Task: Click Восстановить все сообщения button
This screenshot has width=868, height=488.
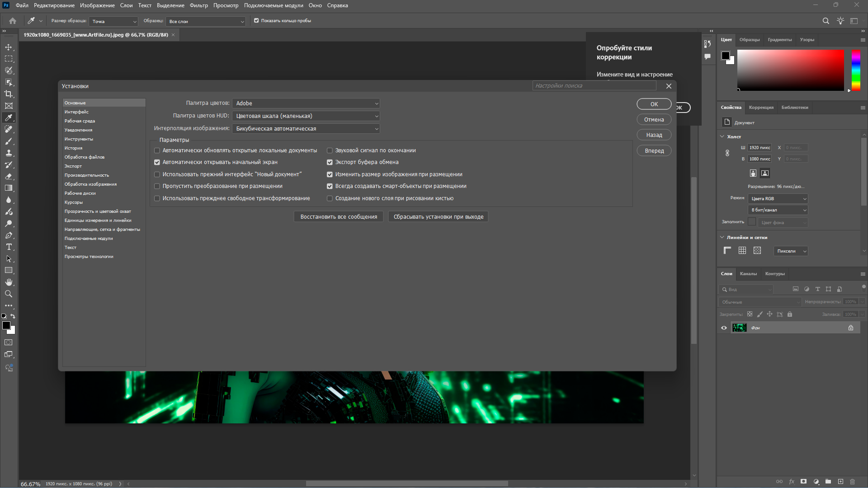Action: (x=339, y=217)
